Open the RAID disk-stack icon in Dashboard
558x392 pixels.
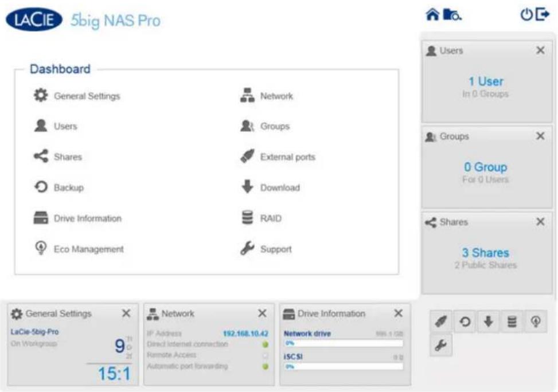[247, 218]
